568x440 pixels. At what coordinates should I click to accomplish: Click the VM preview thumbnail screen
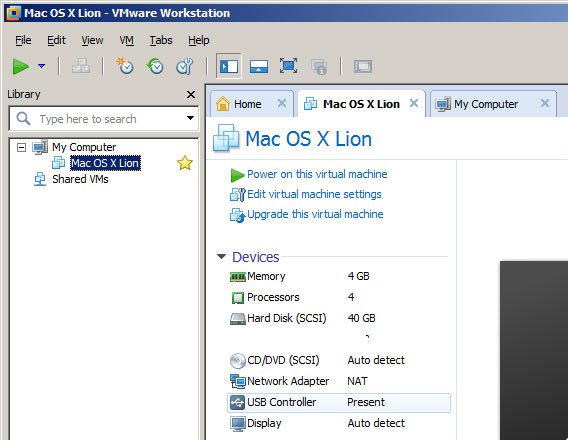[x=534, y=350]
